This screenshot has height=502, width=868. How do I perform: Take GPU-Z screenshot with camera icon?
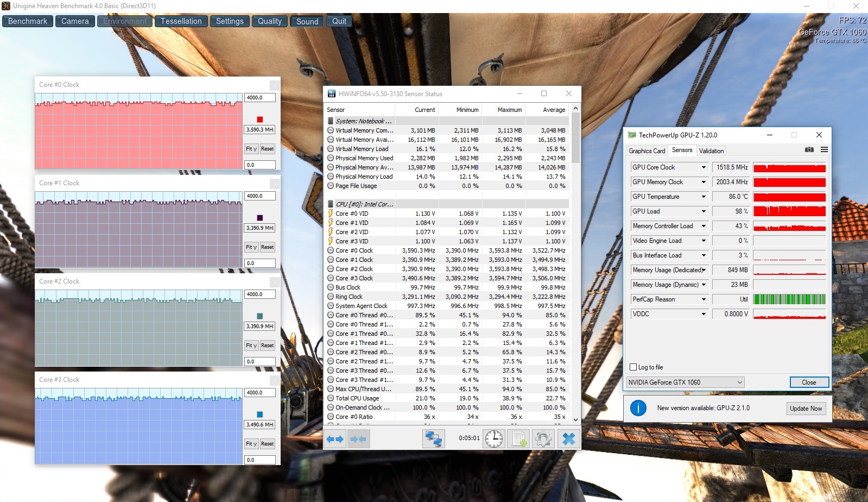tap(809, 150)
